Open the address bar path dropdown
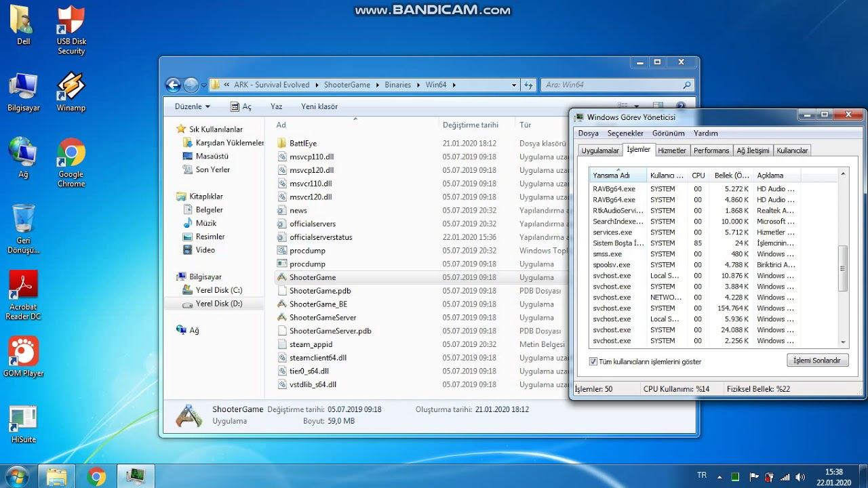 pyautogui.click(x=513, y=85)
